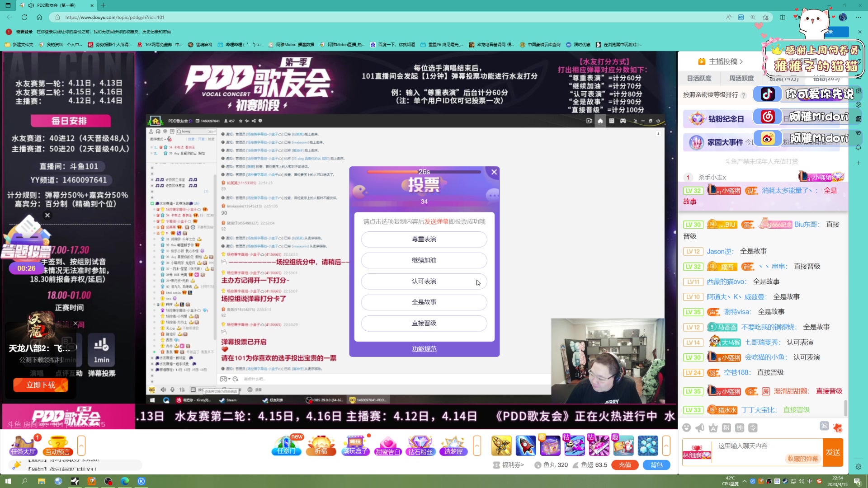The width and height of the screenshot is (868, 488).
Task: Click the megaphone horn icon in chat toolbar
Action: [700, 427]
